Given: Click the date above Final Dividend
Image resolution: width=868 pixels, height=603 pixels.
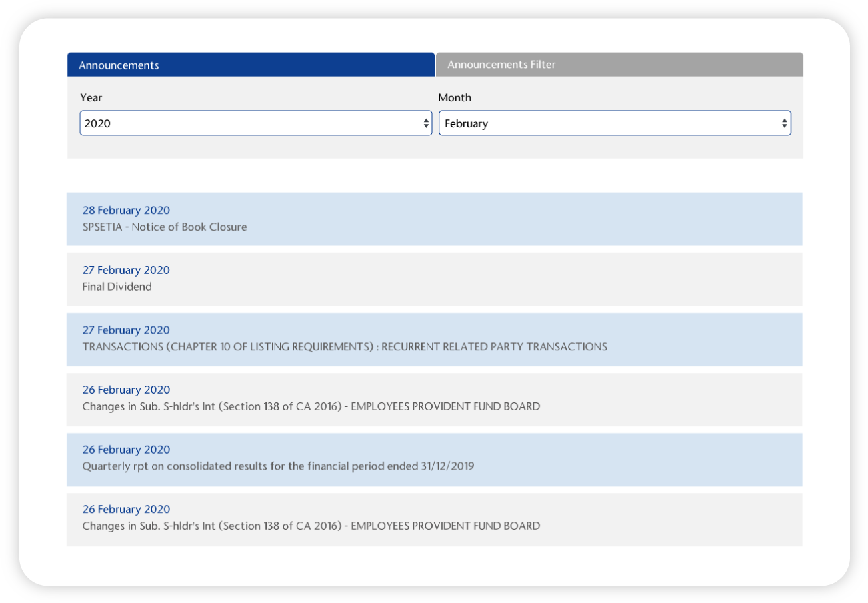Looking at the screenshot, I should 126,270.
